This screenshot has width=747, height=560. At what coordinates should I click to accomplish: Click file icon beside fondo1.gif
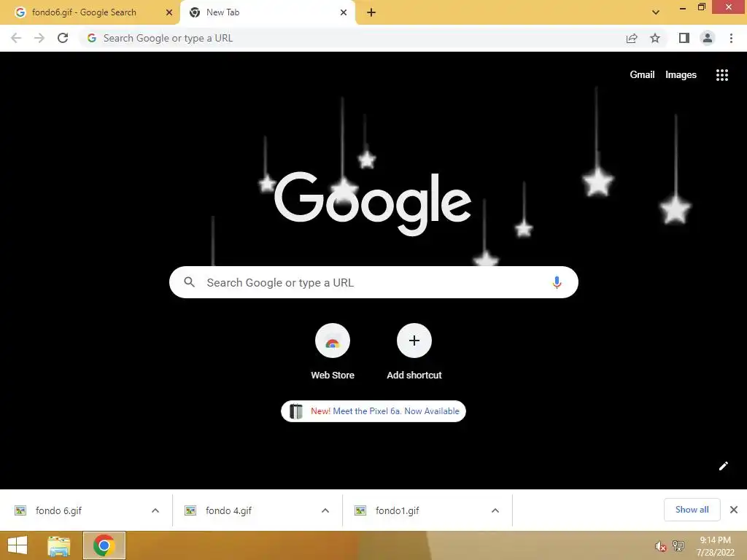(x=360, y=510)
